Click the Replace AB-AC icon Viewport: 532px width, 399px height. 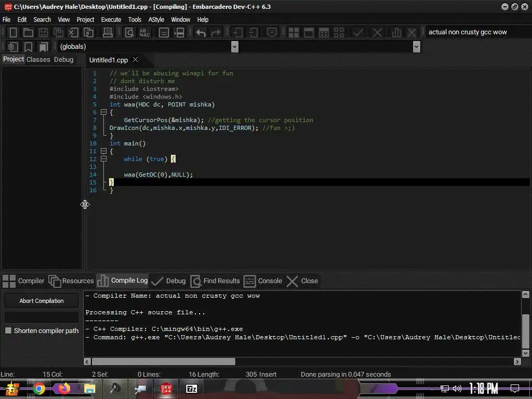pos(144,33)
